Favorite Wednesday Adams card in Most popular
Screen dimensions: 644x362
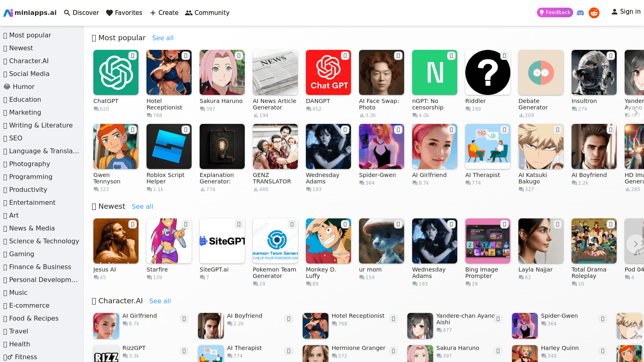pyautogui.click(x=345, y=130)
